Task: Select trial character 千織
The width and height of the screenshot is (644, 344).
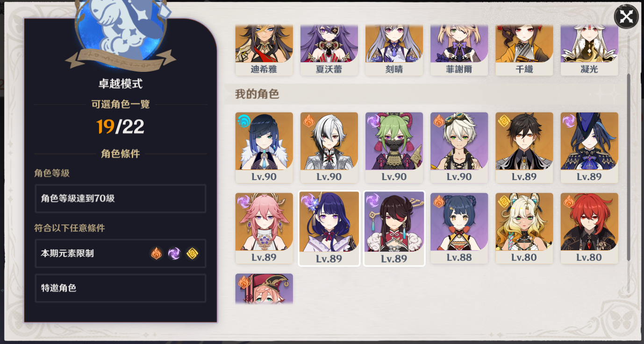Action: pos(524,50)
